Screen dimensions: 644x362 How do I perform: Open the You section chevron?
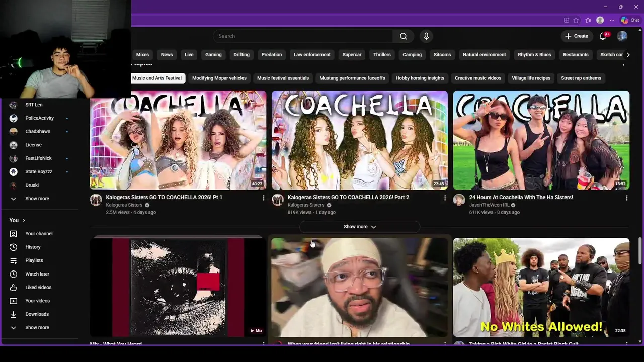click(x=24, y=221)
